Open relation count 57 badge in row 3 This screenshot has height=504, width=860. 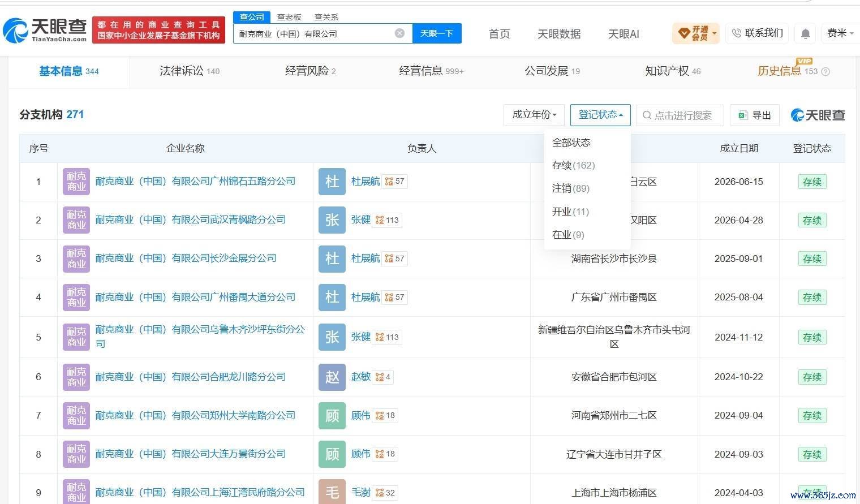(x=395, y=259)
